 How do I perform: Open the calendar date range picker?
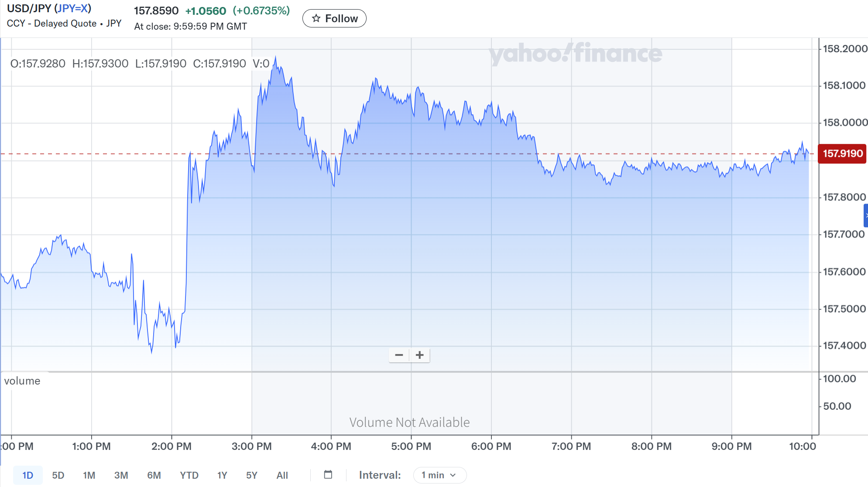[x=328, y=475]
